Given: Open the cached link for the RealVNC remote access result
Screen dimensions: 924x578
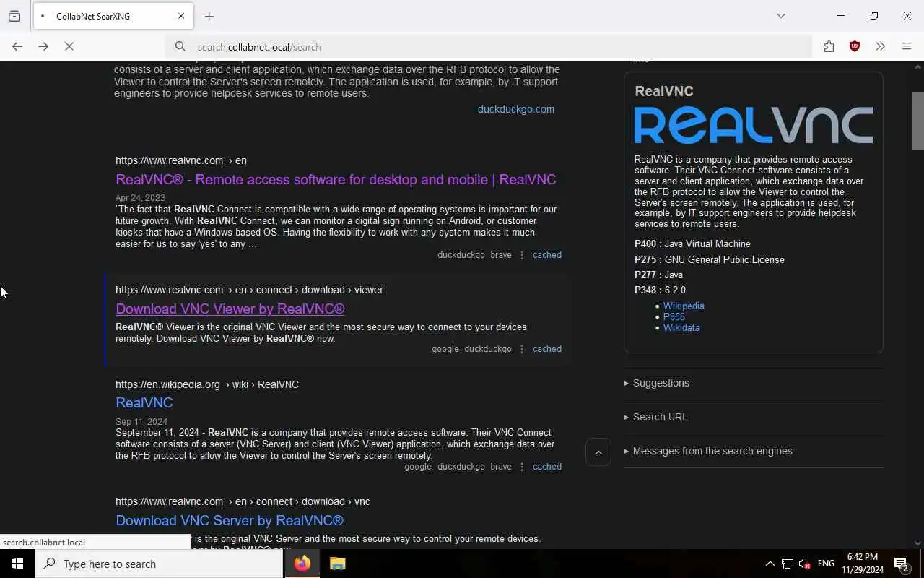Looking at the screenshot, I should pyautogui.click(x=547, y=255).
